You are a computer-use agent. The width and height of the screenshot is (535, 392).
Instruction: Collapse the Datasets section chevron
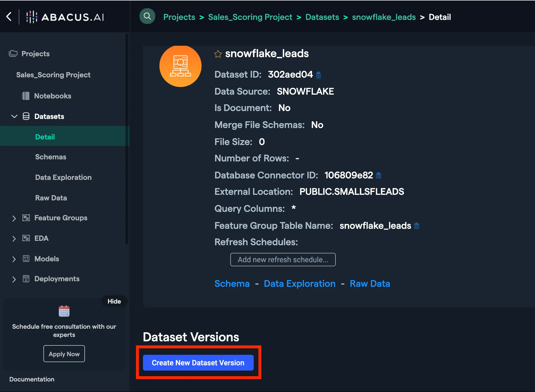point(14,116)
